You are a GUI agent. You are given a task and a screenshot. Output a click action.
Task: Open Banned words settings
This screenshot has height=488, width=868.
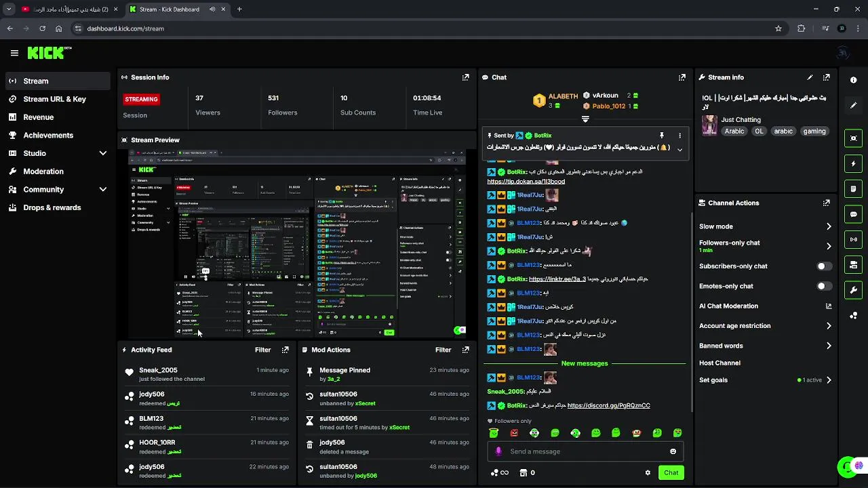(765, 346)
